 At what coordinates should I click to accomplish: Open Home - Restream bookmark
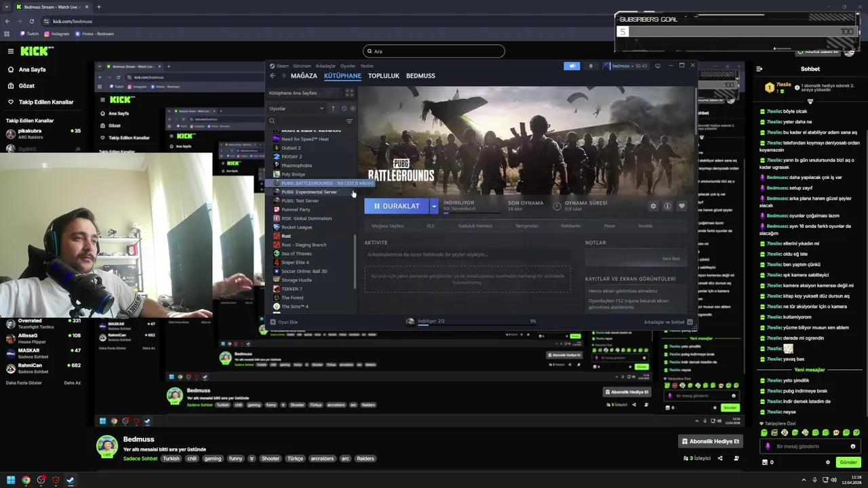click(x=94, y=33)
